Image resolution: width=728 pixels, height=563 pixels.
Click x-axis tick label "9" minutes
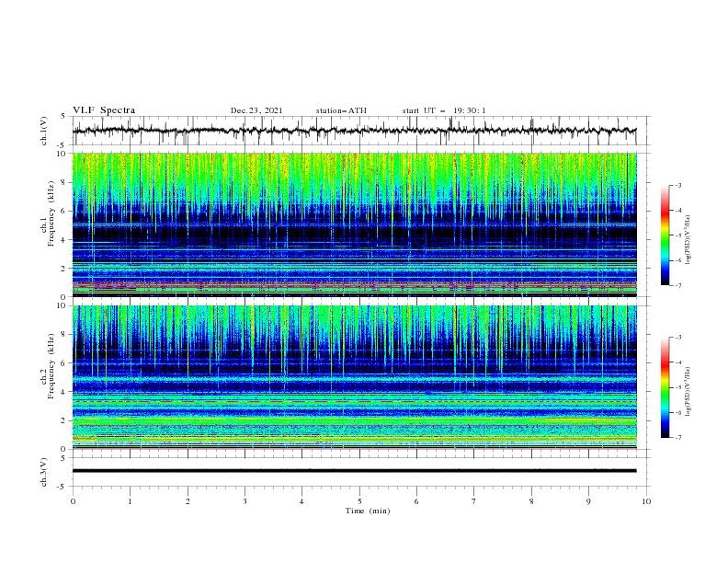tap(588, 501)
